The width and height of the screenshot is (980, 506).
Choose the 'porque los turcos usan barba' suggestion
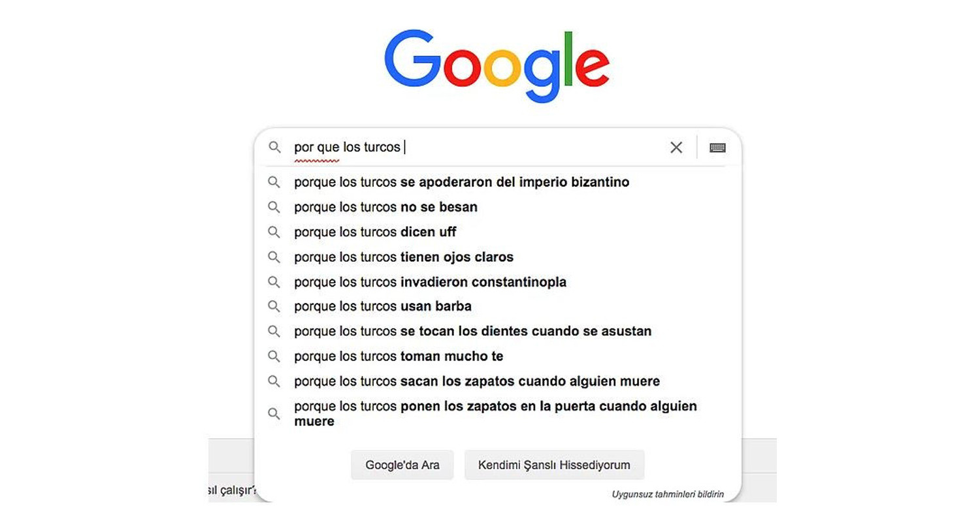[x=383, y=306]
